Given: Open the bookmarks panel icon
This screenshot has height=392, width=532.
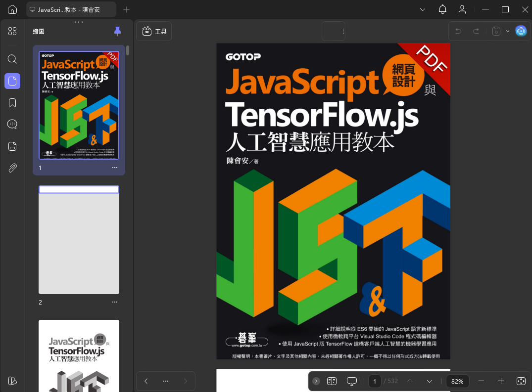Looking at the screenshot, I should [x=12, y=103].
